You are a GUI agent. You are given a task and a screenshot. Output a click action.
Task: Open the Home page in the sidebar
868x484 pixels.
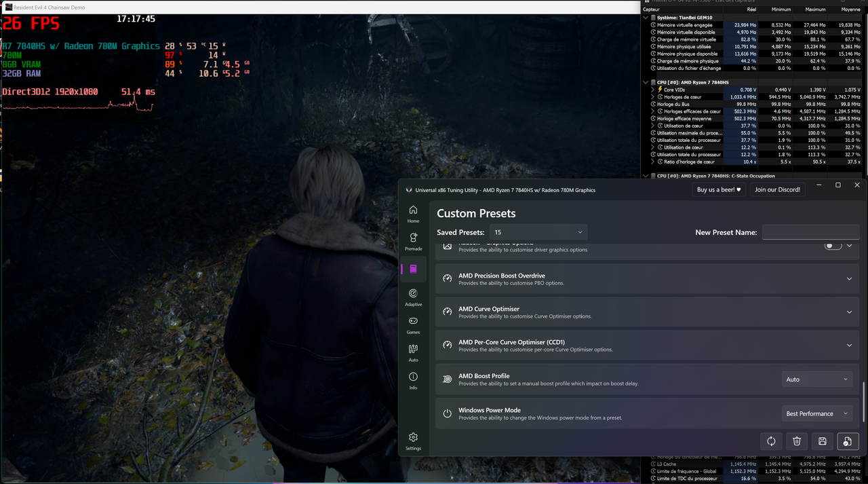point(413,214)
